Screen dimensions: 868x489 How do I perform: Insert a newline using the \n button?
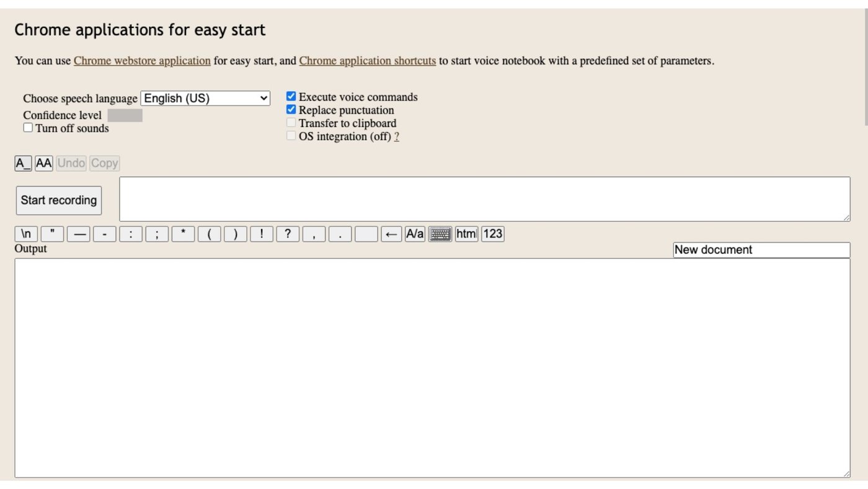25,233
